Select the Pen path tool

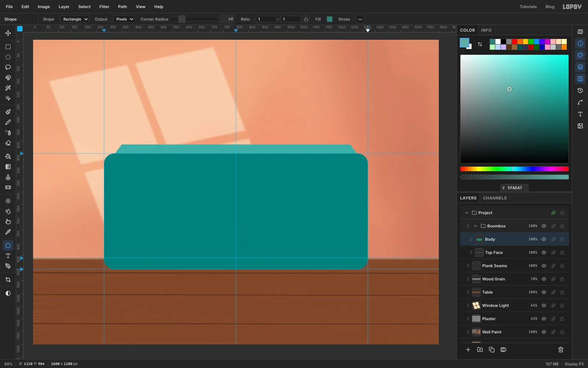pyautogui.click(x=8, y=266)
